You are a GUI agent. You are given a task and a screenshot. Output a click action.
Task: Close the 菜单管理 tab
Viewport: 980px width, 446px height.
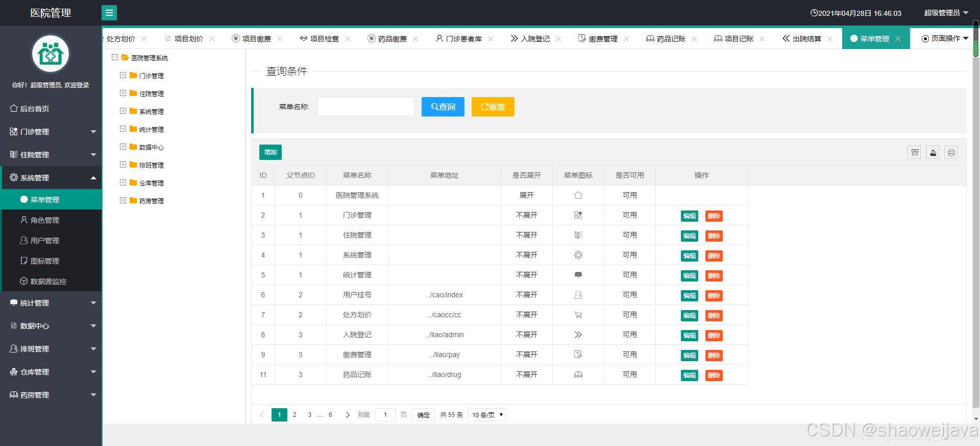[x=898, y=38]
